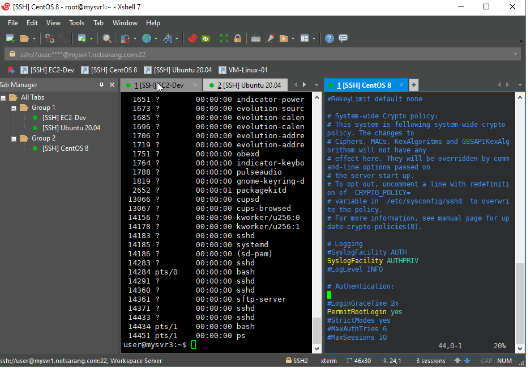The width and height of the screenshot is (528, 369).
Task: Open the Tools menu
Action: [x=76, y=23]
